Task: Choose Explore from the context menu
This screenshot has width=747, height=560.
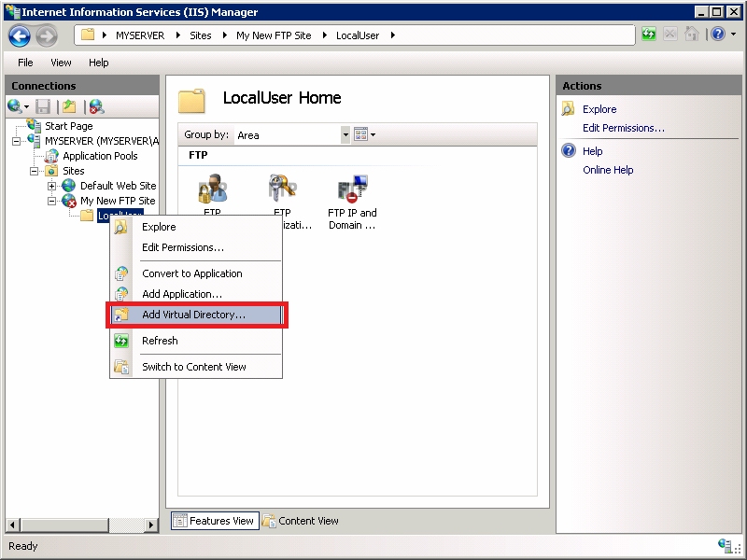Action: click(x=196, y=227)
